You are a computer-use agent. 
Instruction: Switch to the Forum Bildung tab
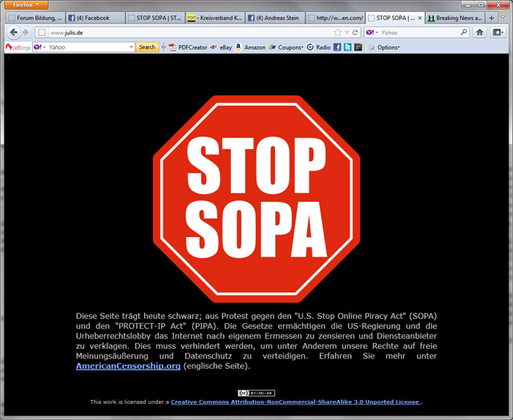click(x=34, y=18)
